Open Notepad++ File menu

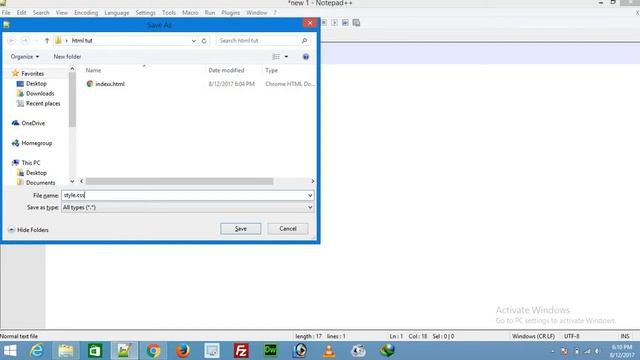coord(6,13)
